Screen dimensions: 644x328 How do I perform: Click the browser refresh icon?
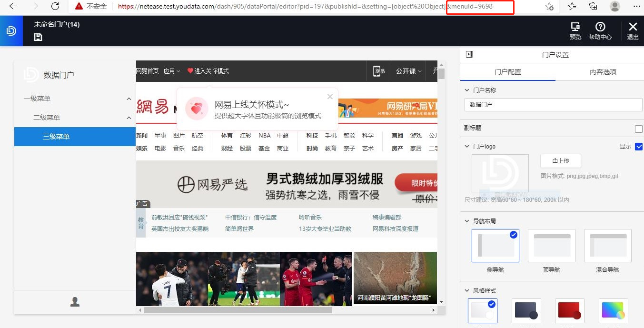[55, 7]
